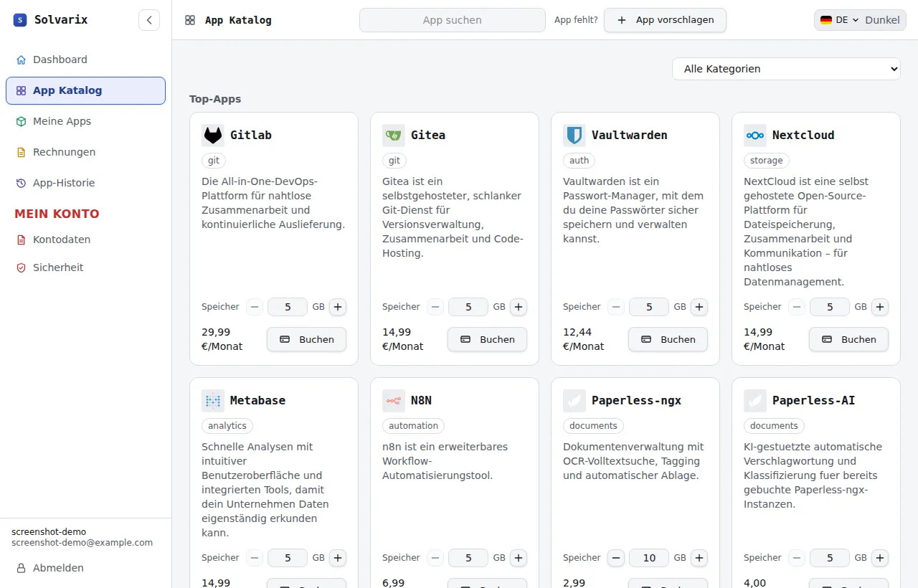Decrease Gitea storage with minus button

point(435,307)
